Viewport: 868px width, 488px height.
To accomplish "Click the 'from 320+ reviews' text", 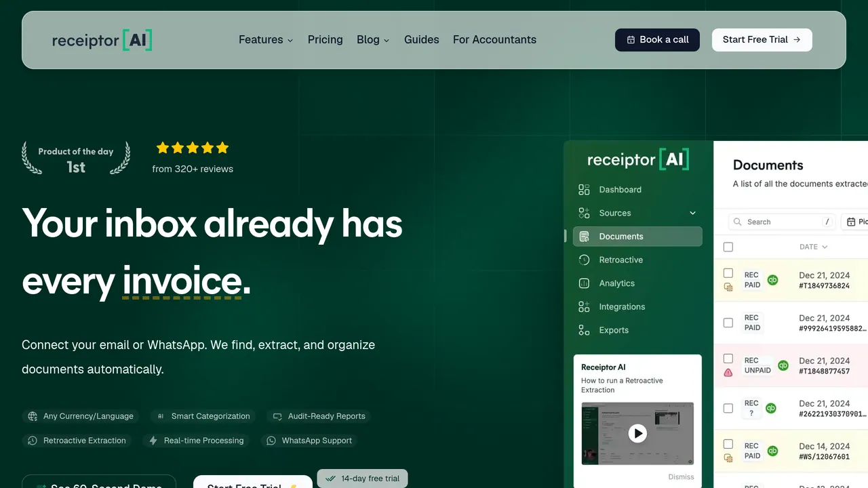I will (193, 169).
